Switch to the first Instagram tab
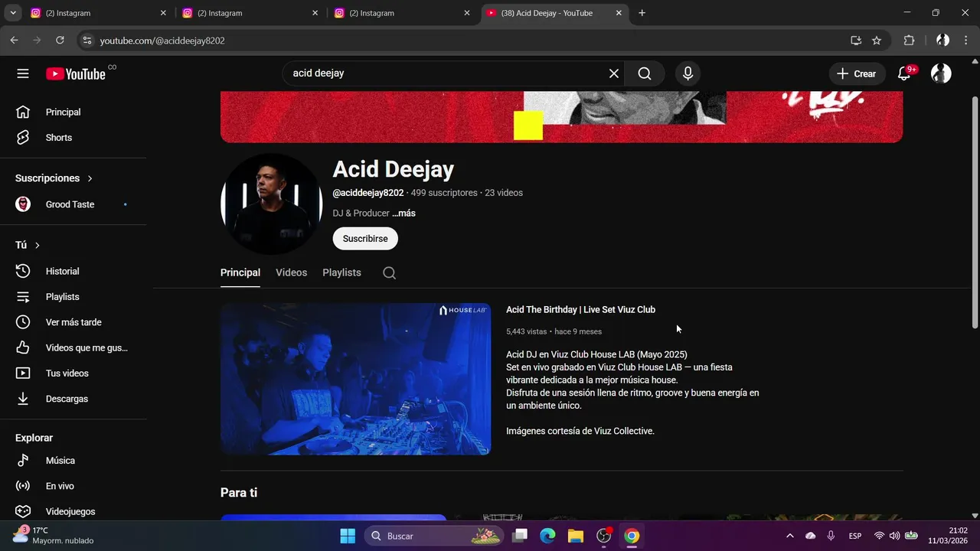 coord(98,13)
